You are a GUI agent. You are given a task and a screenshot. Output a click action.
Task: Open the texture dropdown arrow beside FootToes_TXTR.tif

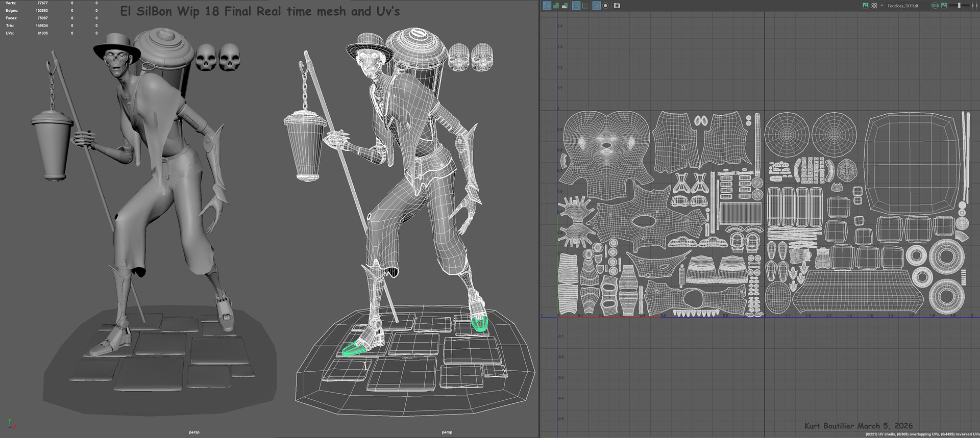pyautogui.click(x=881, y=6)
